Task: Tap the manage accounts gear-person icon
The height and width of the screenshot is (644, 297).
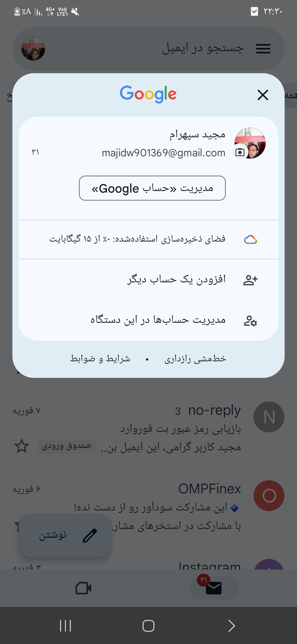Action: (x=251, y=321)
